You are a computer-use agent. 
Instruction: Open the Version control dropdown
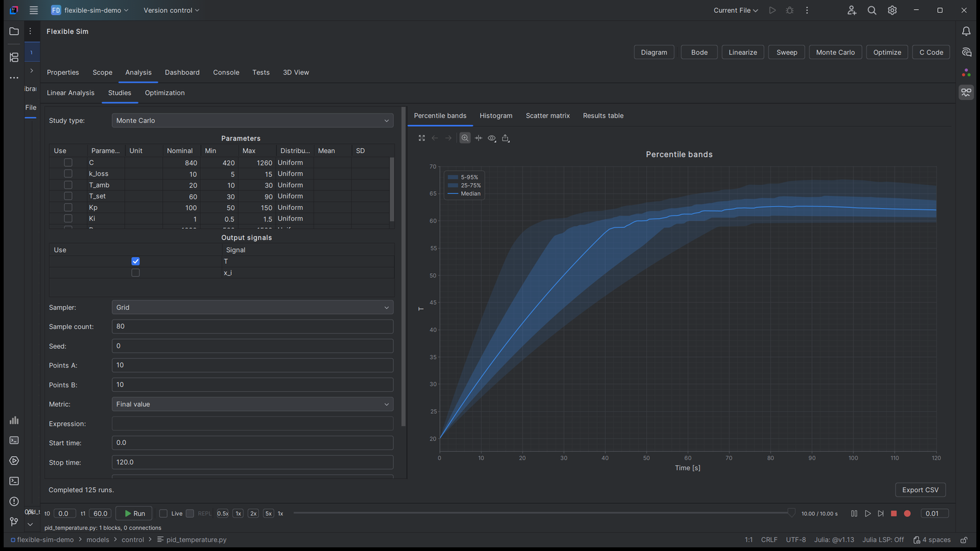click(171, 10)
